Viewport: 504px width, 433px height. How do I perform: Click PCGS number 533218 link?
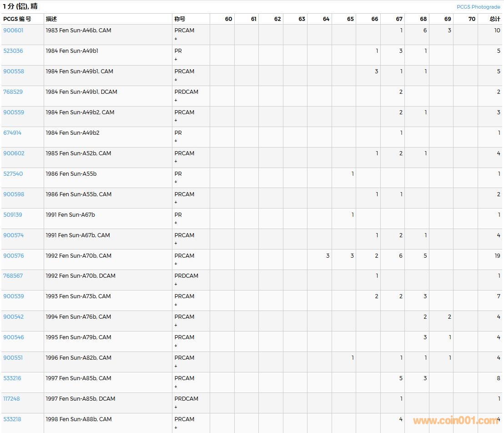12,419
